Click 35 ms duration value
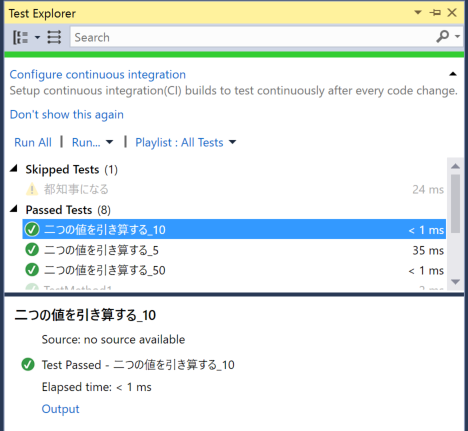The height and width of the screenshot is (431, 468). coord(428,250)
